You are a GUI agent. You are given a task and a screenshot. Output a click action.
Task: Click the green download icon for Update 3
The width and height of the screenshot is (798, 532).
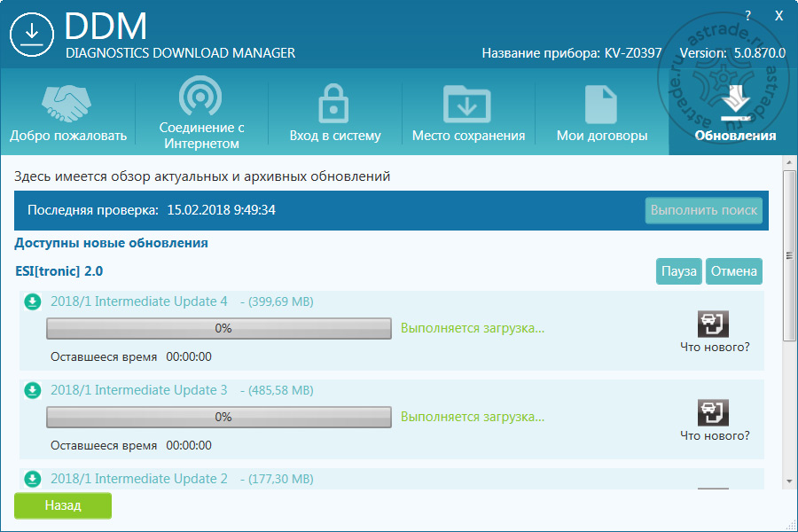tap(33, 390)
